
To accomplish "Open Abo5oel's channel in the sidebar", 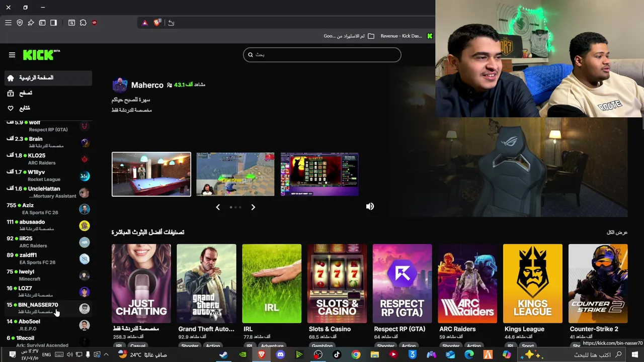I will click(x=48, y=325).
